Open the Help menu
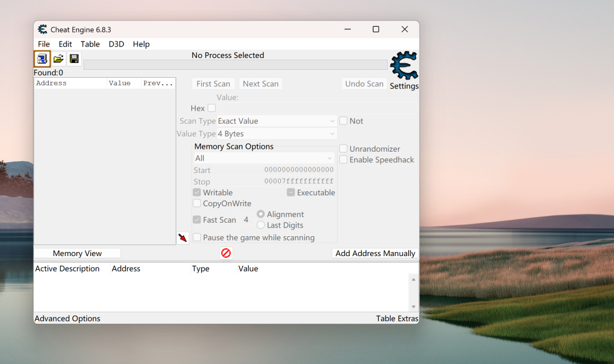 click(x=141, y=44)
